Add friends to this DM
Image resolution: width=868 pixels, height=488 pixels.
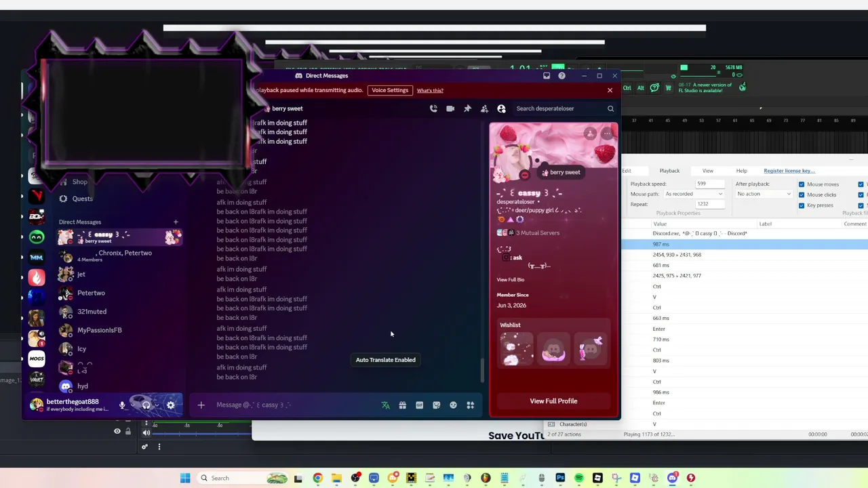tap(484, 108)
